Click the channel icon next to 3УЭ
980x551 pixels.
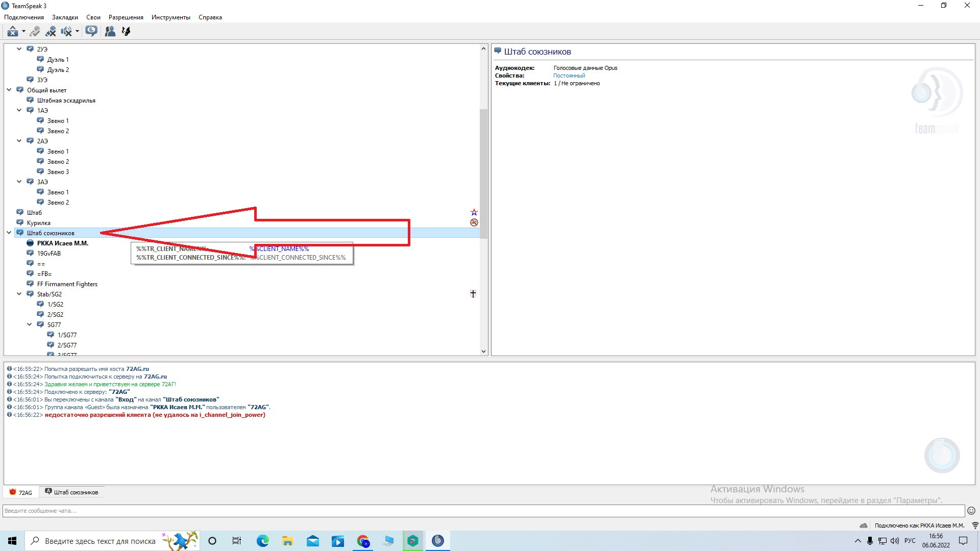point(30,80)
